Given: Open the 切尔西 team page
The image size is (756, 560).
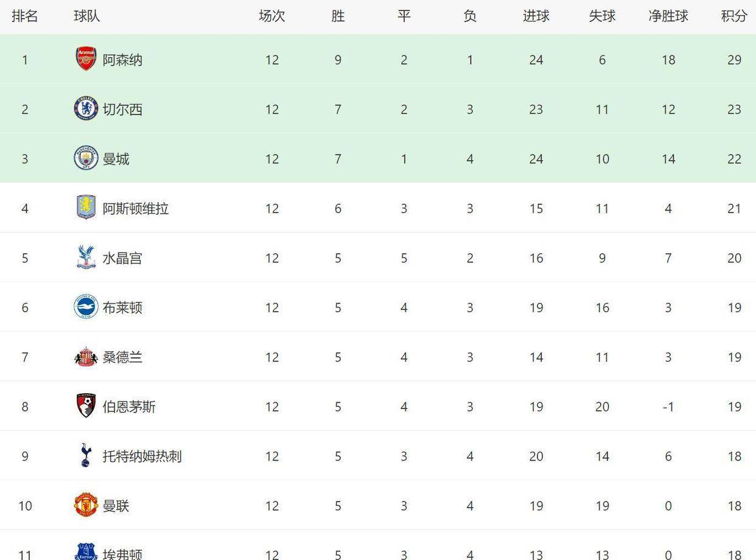Looking at the screenshot, I should pos(122,110).
